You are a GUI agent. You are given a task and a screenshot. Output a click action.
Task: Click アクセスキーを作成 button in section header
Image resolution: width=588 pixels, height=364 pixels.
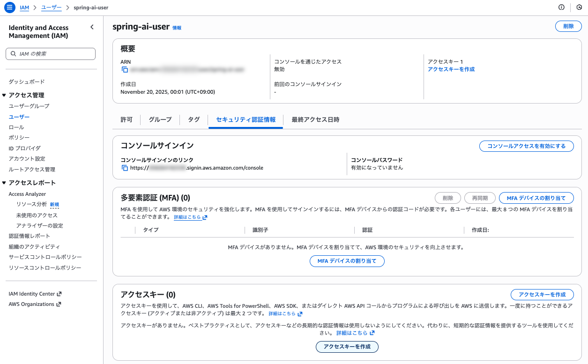542,295
